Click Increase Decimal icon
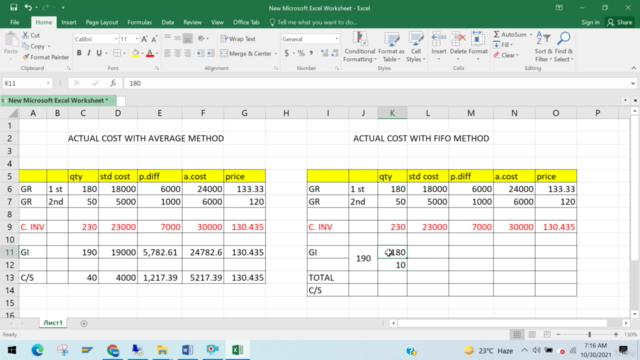 click(324, 53)
